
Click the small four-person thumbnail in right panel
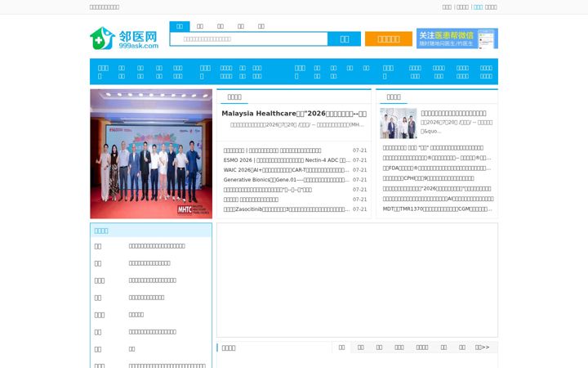click(399, 123)
